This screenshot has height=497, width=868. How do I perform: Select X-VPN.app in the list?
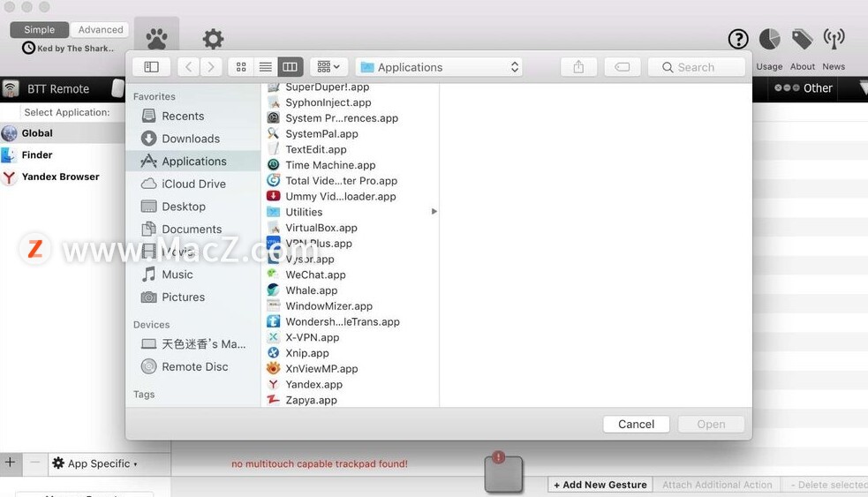[x=350, y=337]
